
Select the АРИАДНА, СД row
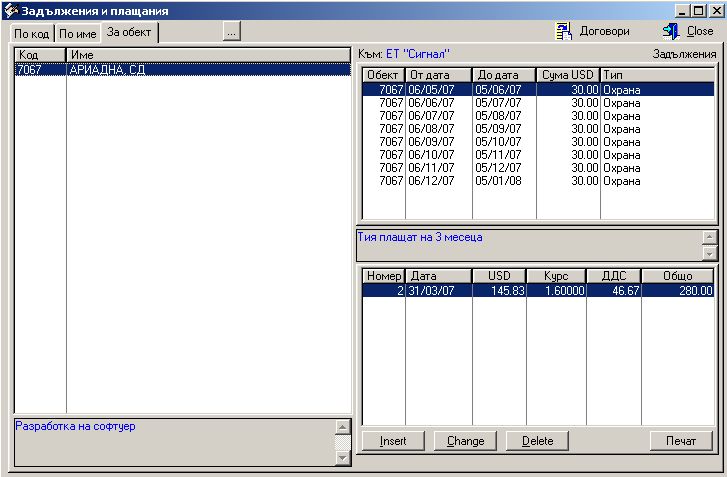click(183, 70)
